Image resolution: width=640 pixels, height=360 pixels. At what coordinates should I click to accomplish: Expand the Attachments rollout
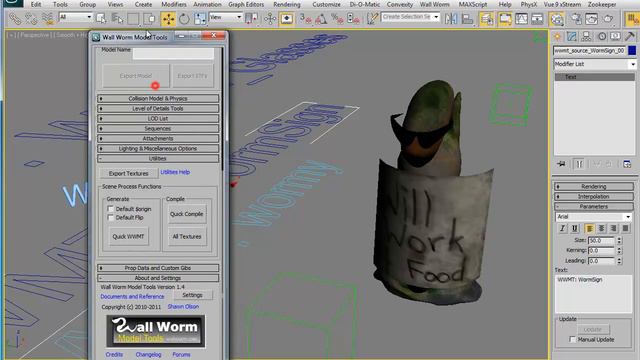(158, 138)
